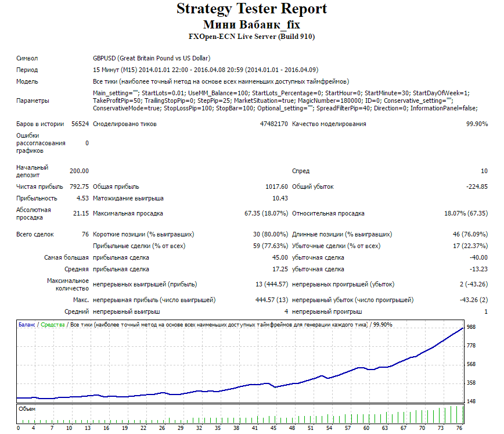Click trade number 76 on the chart axis
The image size is (504, 434).
click(x=459, y=428)
